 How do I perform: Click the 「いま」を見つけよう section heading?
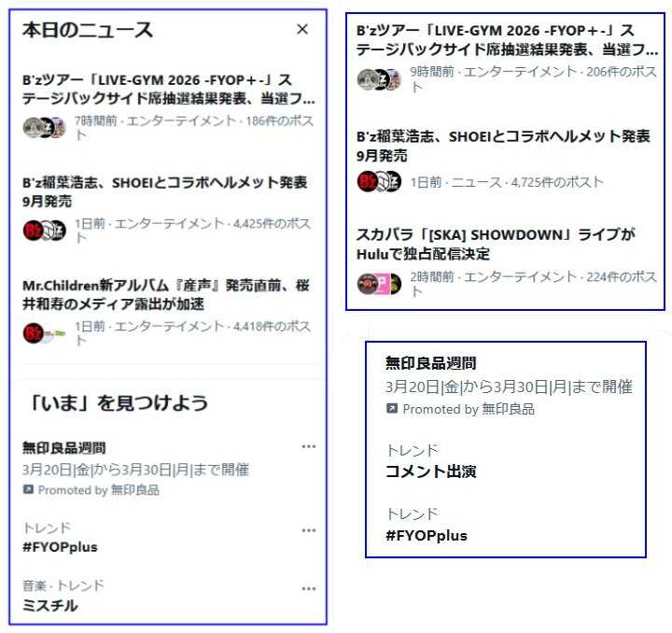(x=118, y=402)
